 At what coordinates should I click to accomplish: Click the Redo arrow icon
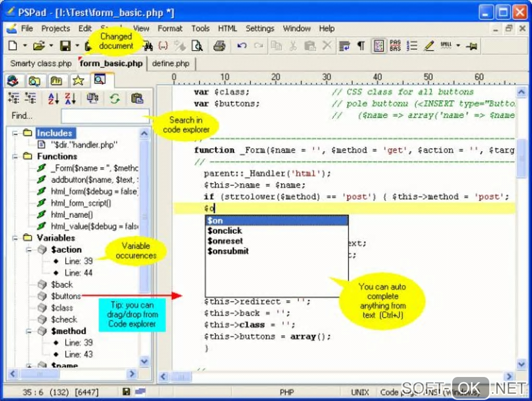[259, 45]
